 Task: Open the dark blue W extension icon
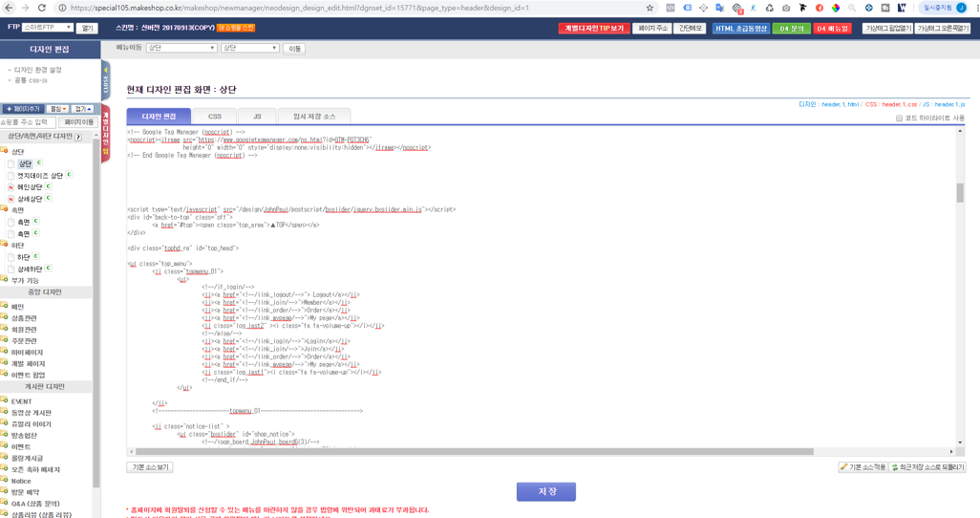[902, 9]
